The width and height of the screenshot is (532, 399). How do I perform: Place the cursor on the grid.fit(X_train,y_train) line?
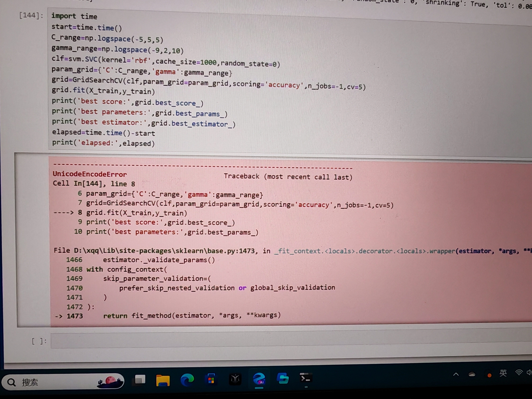coord(103,91)
